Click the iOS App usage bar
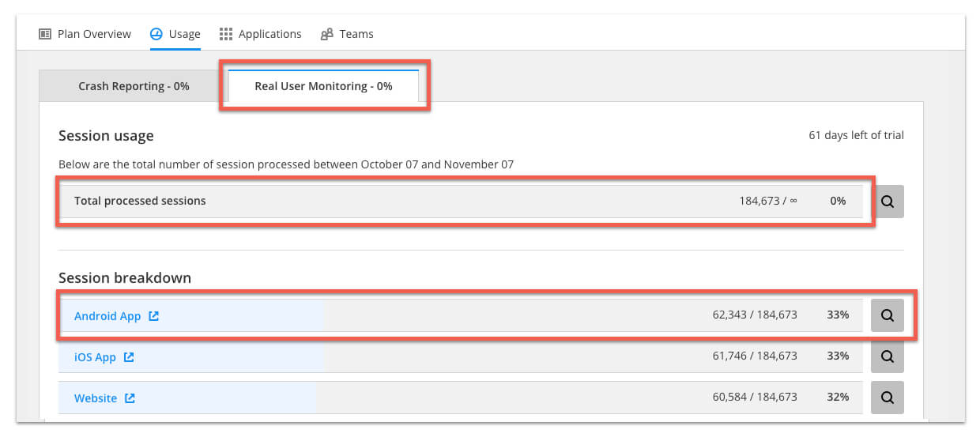The height and width of the screenshot is (441, 980). coord(461,356)
